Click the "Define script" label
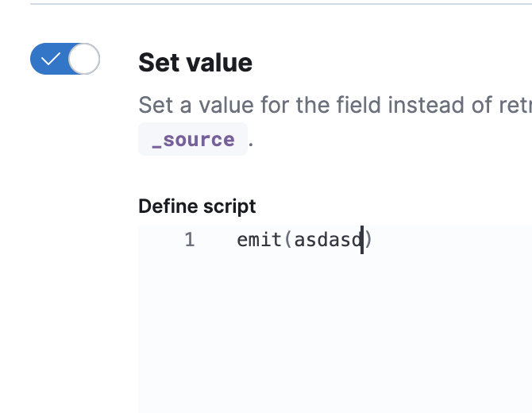The width and height of the screenshot is (532, 413). [197, 206]
